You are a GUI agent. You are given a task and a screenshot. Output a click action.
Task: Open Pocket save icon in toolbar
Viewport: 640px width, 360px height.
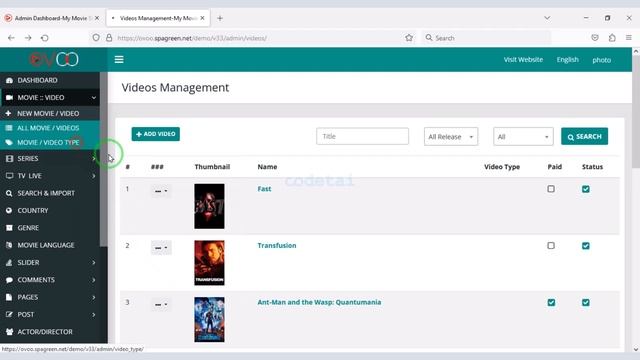coord(595,38)
